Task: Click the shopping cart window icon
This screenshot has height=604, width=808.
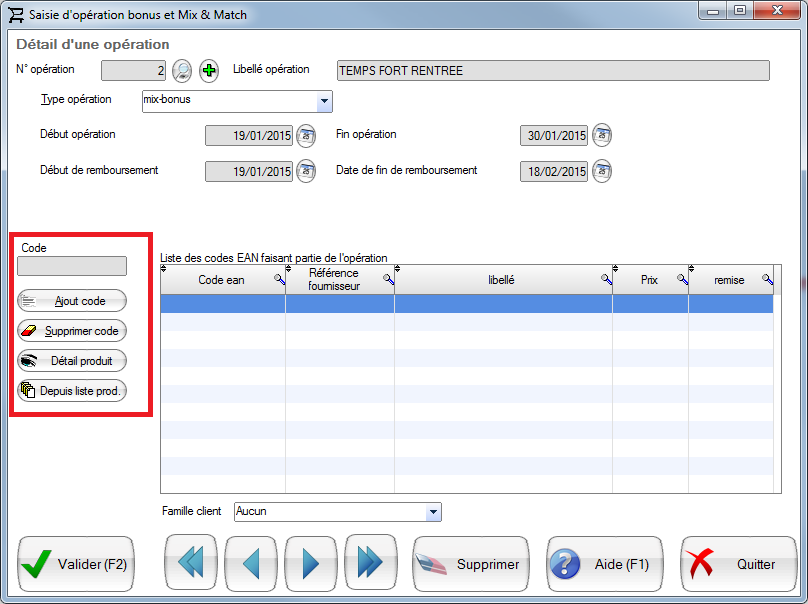Action: pos(16,14)
